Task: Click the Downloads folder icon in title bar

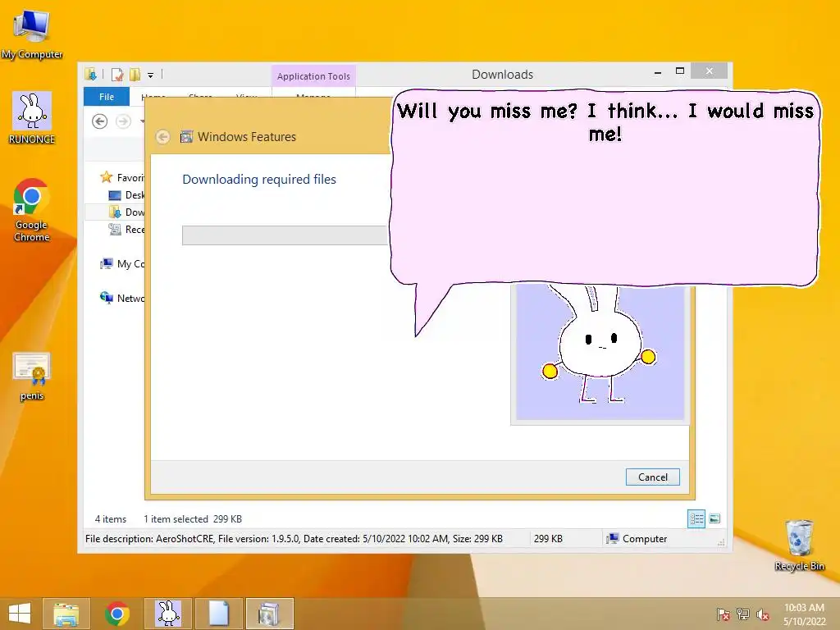Action: pos(90,75)
